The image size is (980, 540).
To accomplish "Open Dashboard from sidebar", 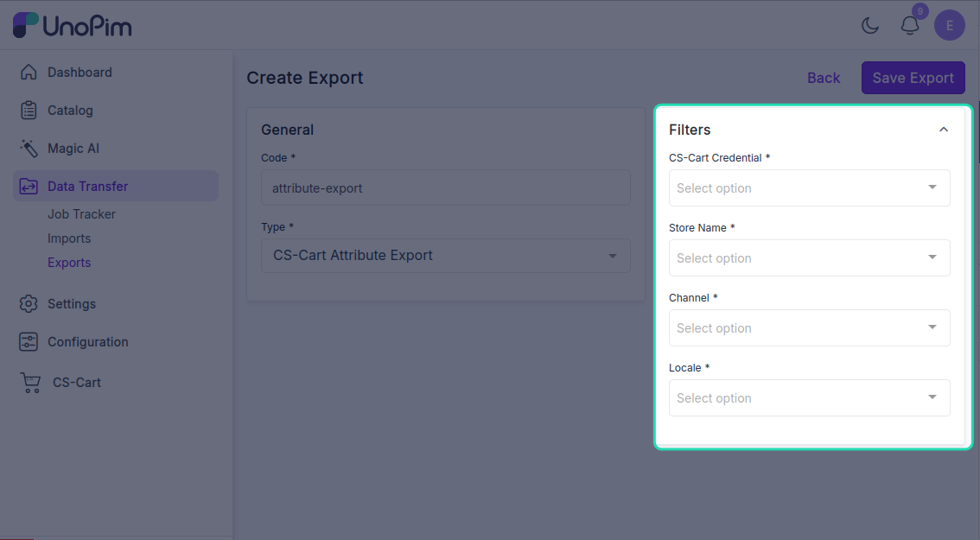I will click(x=80, y=73).
